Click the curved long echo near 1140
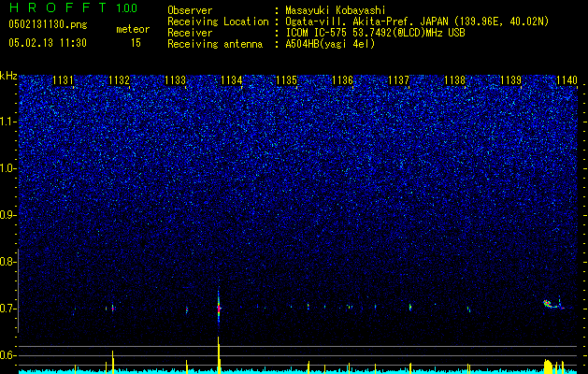588x374 pixels. pyautogui.click(x=552, y=304)
